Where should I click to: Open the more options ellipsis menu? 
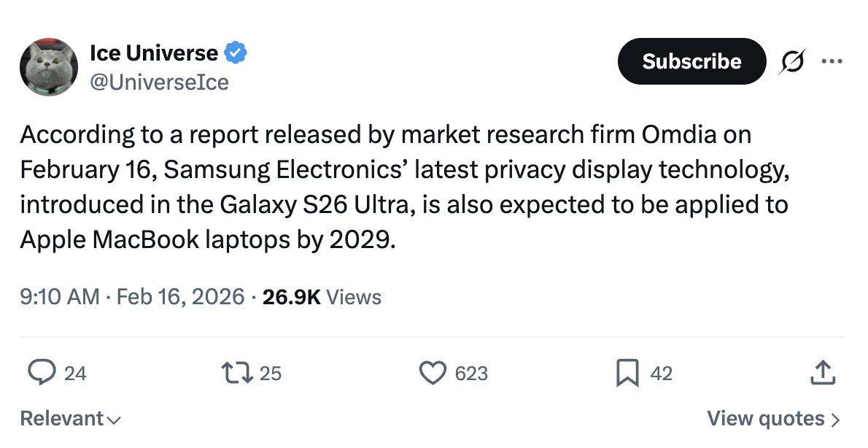(832, 61)
